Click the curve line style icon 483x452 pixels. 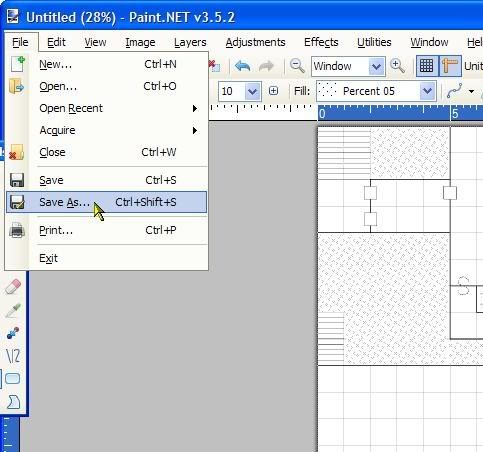click(x=454, y=91)
